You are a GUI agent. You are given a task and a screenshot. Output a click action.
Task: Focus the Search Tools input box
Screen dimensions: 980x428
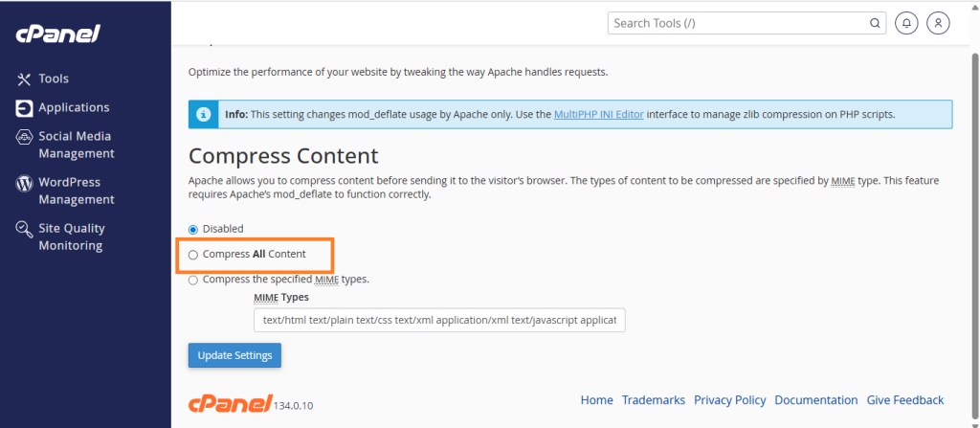[x=737, y=23]
